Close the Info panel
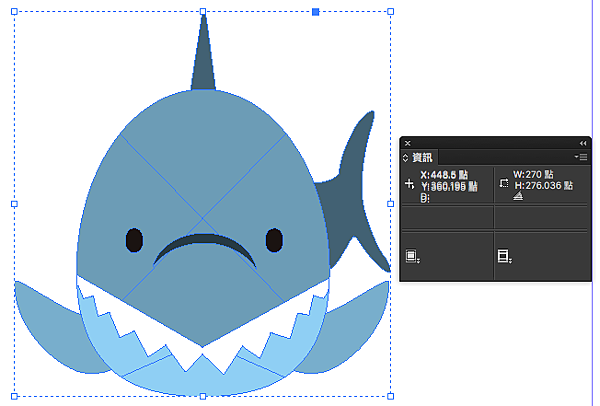600x406 pixels. pyautogui.click(x=408, y=143)
